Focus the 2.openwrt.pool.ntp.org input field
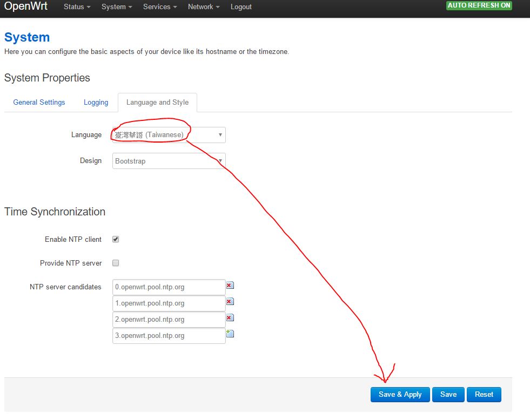Viewport: 530px width, 420px height. click(x=169, y=320)
